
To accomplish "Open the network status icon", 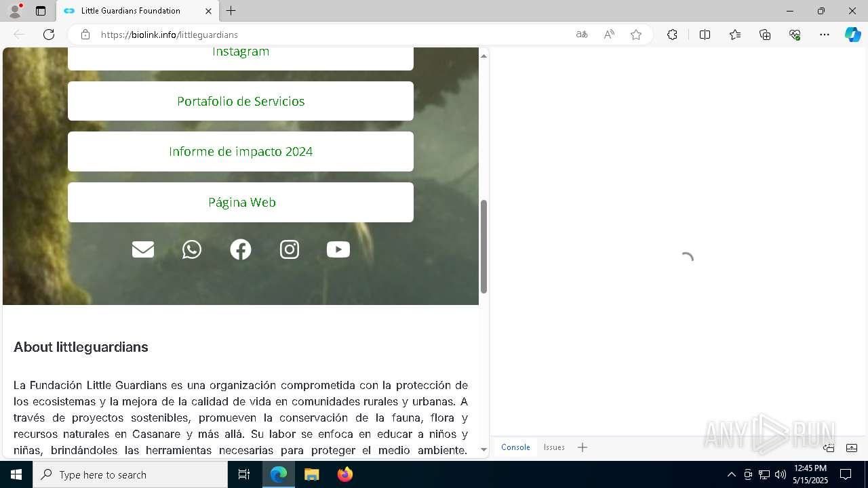I will (764, 474).
